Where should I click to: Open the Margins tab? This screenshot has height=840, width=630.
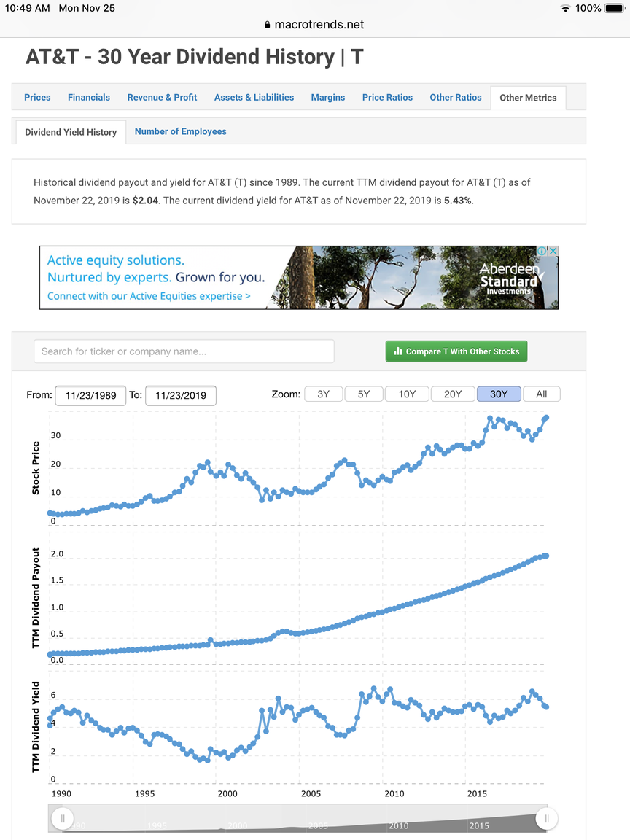tap(328, 98)
